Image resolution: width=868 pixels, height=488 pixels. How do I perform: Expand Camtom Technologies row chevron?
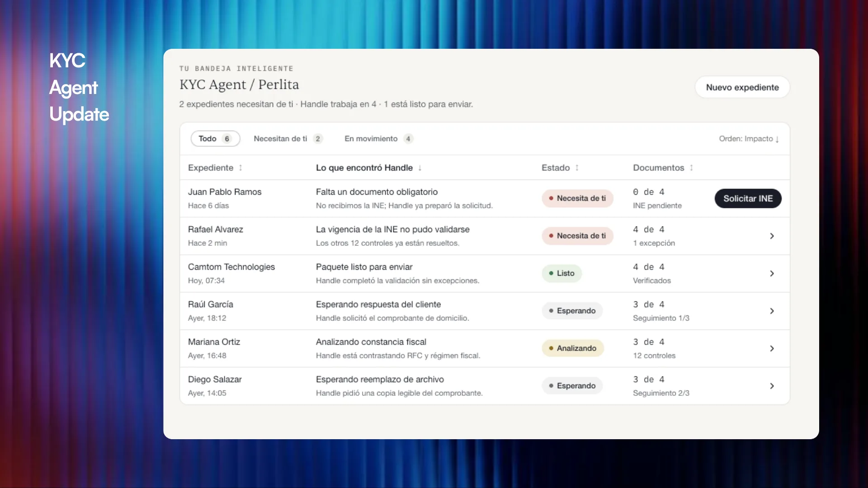click(x=772, y=273)
